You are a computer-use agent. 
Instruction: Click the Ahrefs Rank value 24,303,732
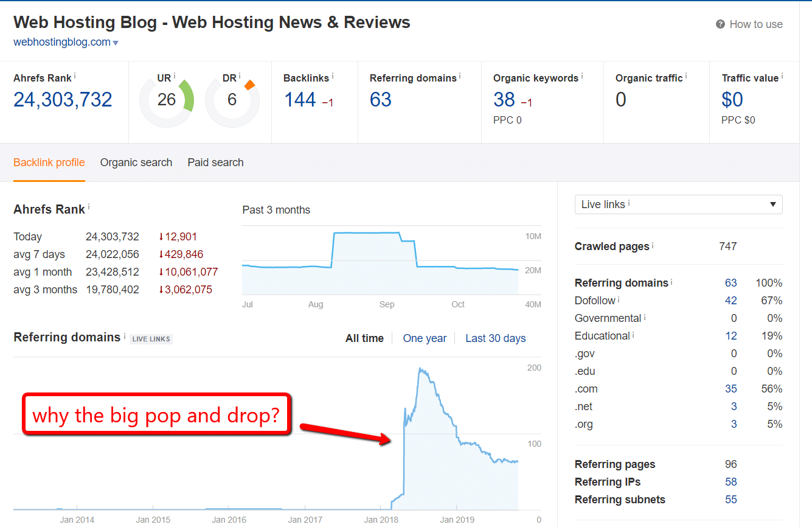click(63, 100)
